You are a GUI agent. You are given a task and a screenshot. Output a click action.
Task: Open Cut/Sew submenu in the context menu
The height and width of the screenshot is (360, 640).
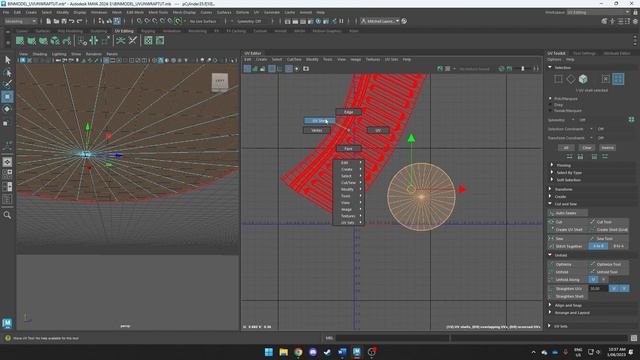point(348,182)
